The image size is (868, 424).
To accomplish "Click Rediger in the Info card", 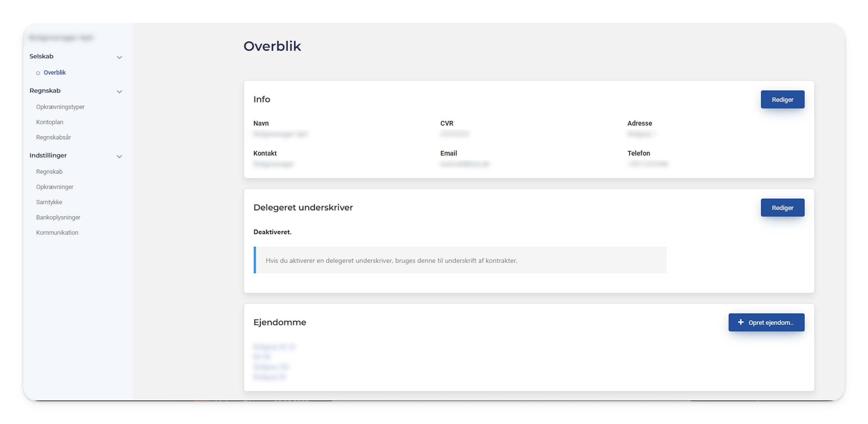I will [782, 99].
